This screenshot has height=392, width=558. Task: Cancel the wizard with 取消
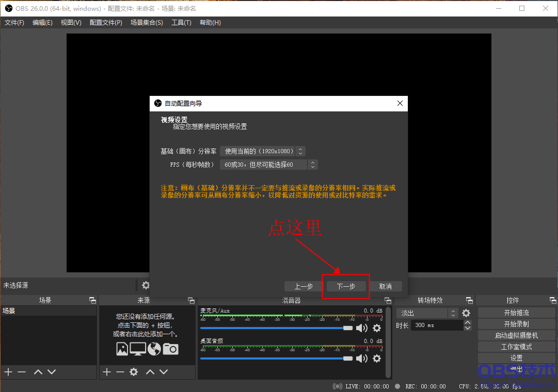(386, 286)
